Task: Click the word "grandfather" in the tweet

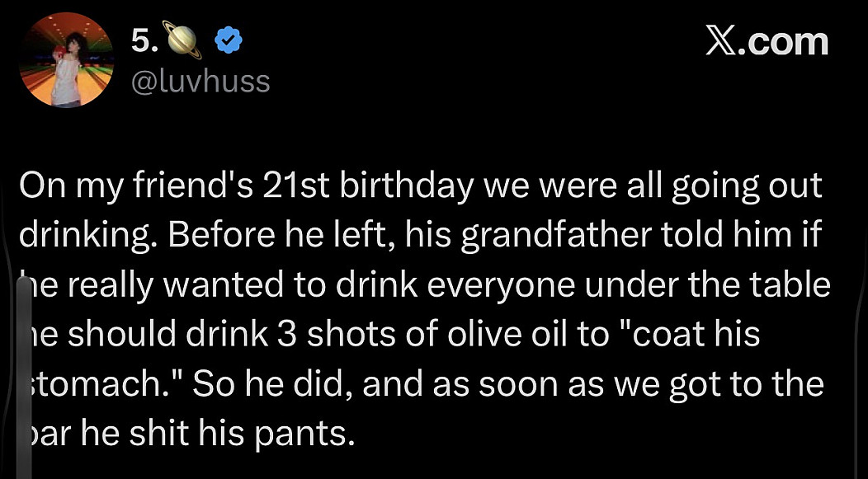Action: pos(538,236)
